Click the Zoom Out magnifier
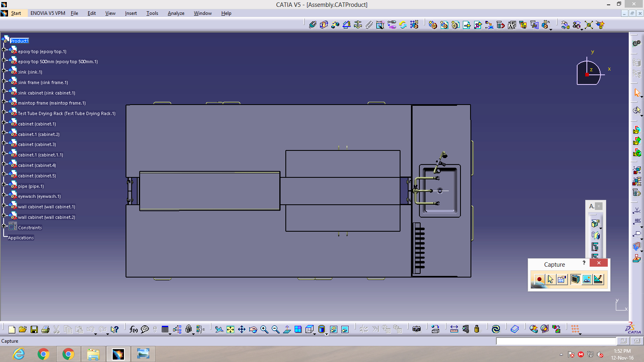644x362 pixels. click(275, 329)
